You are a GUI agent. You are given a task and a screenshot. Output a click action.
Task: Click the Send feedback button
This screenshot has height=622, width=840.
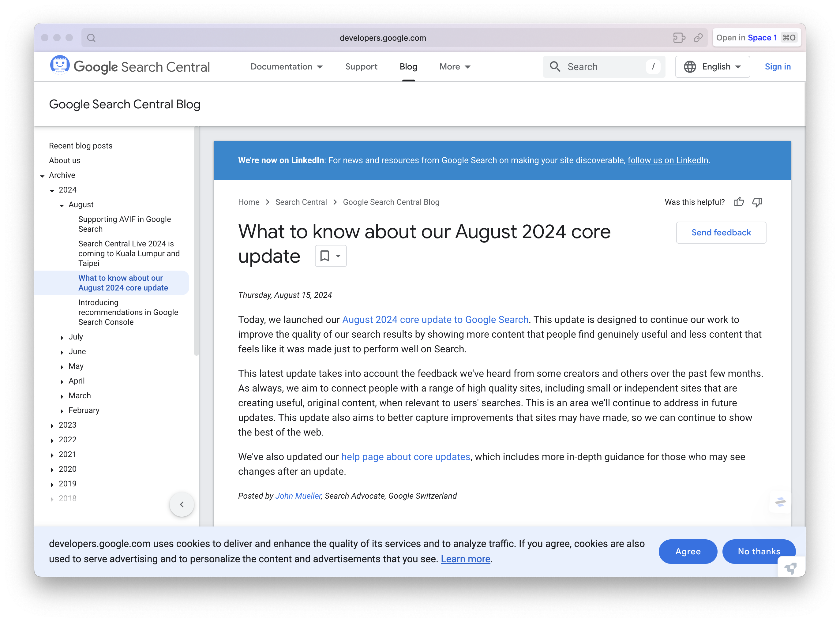pyautogui.click(x=721, y=233)
